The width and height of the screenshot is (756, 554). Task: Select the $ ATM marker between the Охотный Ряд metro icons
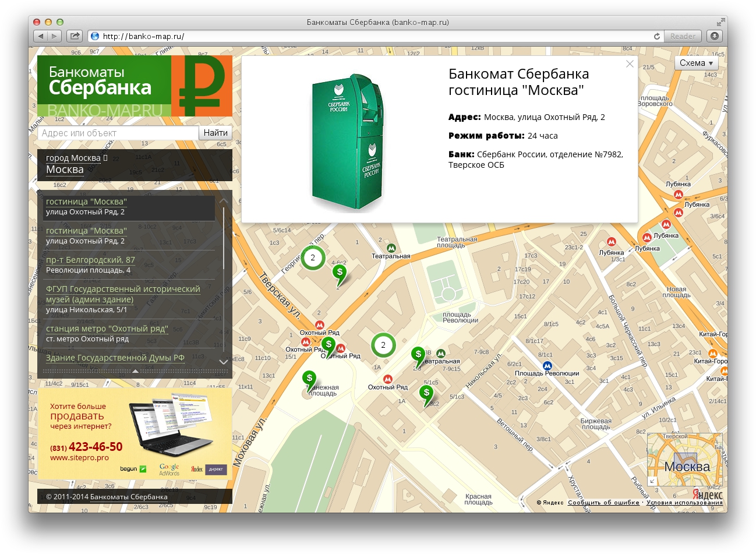click(x=328, y=347)
